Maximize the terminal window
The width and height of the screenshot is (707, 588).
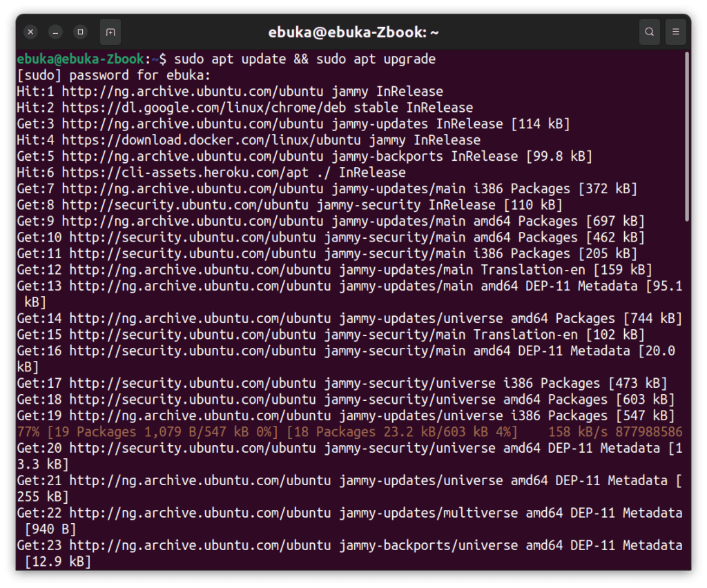[81, 32]
